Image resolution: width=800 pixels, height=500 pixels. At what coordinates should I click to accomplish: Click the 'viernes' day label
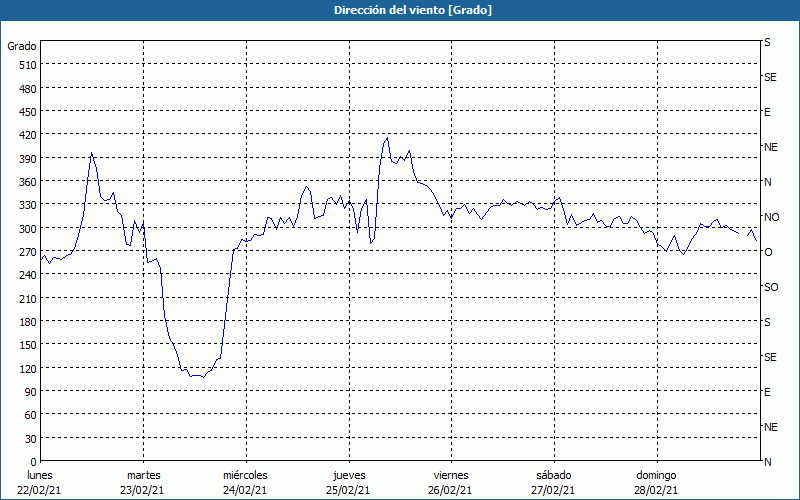pos(451,476)
